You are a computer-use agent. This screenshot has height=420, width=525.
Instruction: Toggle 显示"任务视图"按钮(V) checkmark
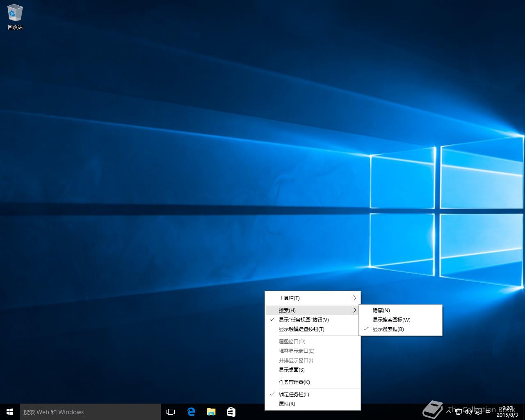pos(313,320)
